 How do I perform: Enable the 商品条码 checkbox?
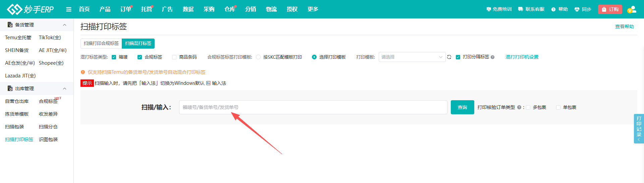click(x=174, y=57)
